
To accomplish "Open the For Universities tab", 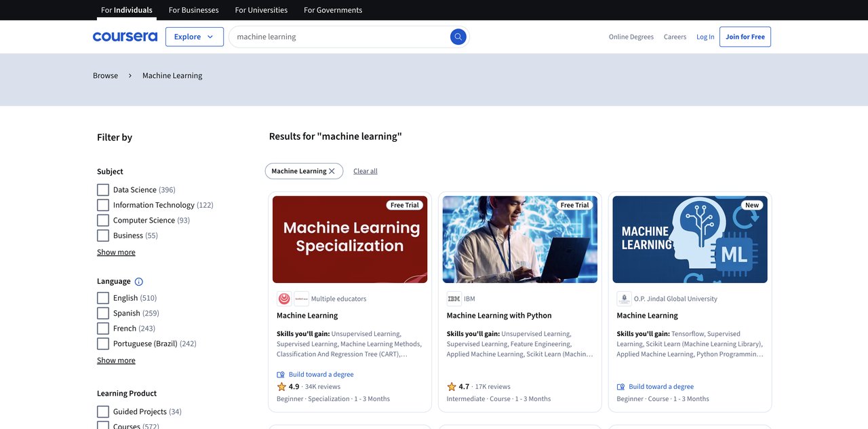I will [x=261, y=10].
